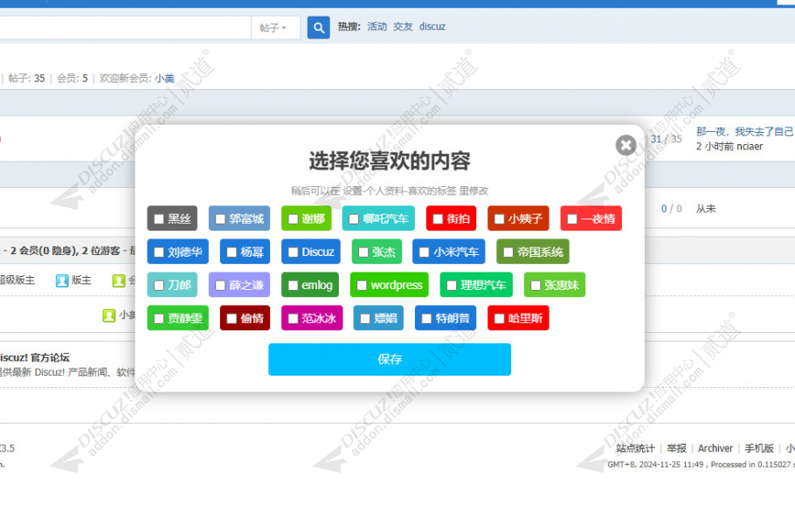
Task: Tick the 嫖娼 tag checkbox
Action: coord(365,319)
